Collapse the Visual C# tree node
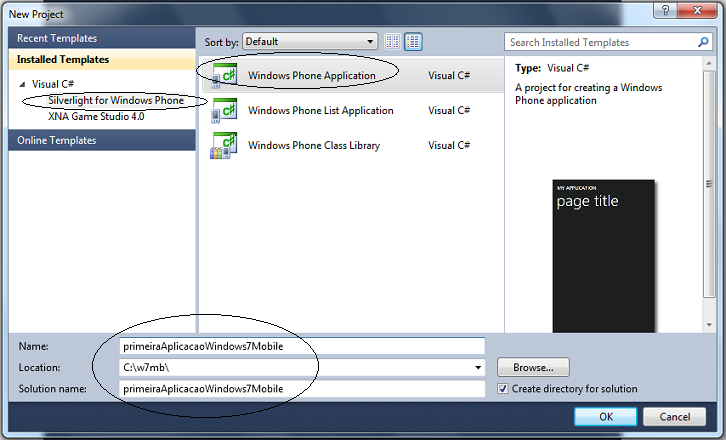Image resolution: width=726 pixels, height=440 pixels. coord(22,84)
